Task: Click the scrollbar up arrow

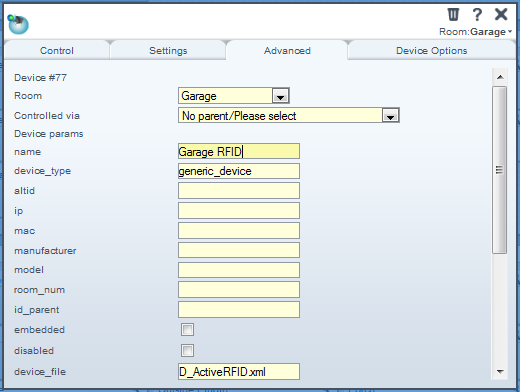Action: pyautogui.click(x=500, y=77)
